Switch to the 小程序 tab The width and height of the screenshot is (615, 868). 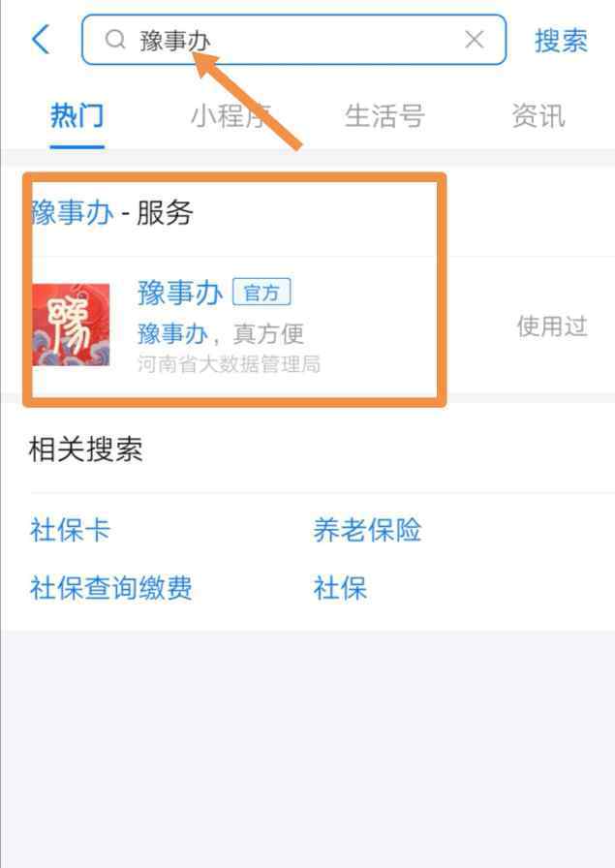(231, 116)
